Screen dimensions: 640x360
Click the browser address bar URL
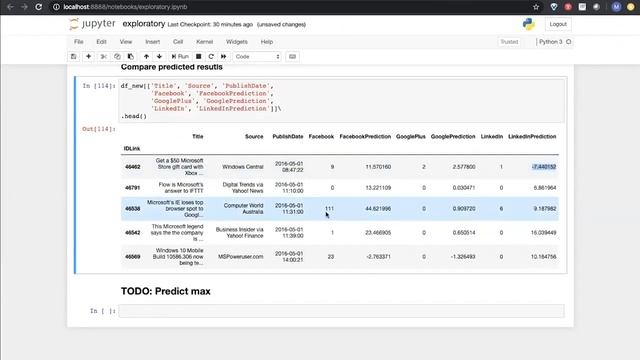pyautogui.click(x=125, y=7)
